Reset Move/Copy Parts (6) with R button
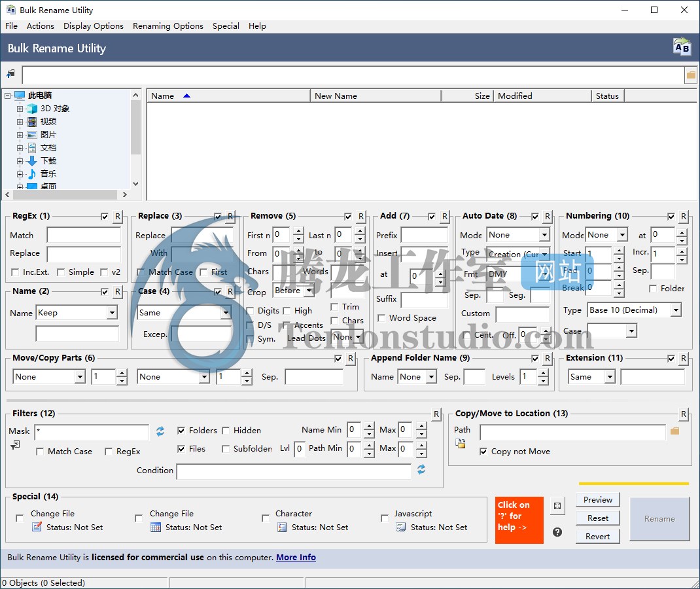 (x=351, y=358)
